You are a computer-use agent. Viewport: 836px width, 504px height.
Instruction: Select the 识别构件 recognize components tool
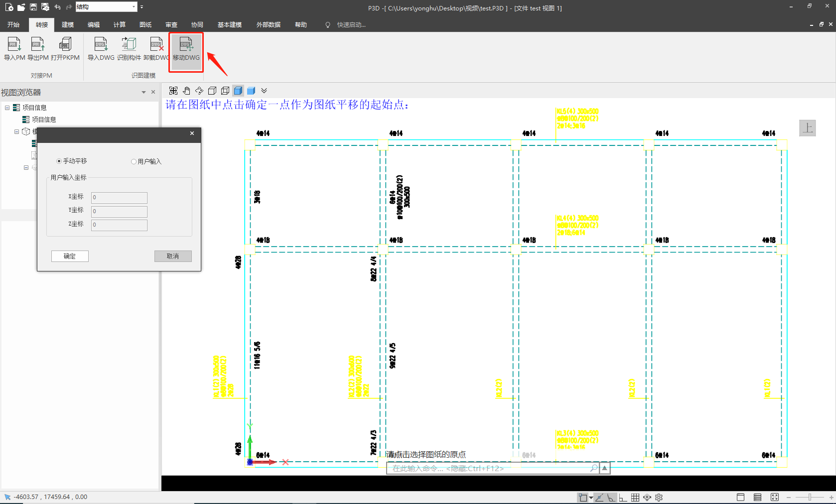pos(129,45)
